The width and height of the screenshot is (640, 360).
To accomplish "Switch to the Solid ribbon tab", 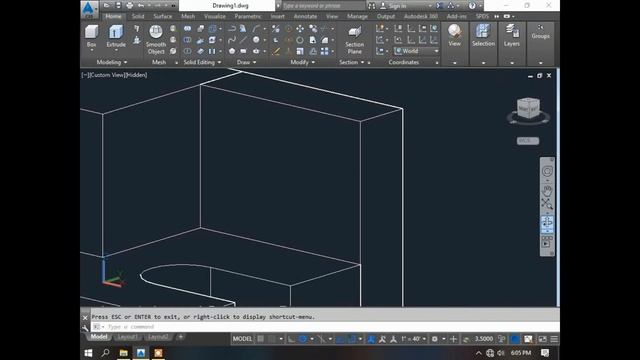I will 138,16.
